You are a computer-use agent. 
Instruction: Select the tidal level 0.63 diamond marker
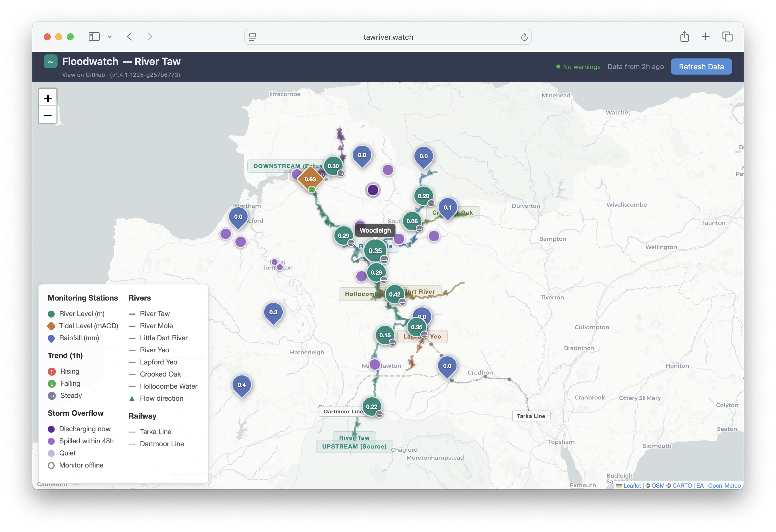point(310,179)
